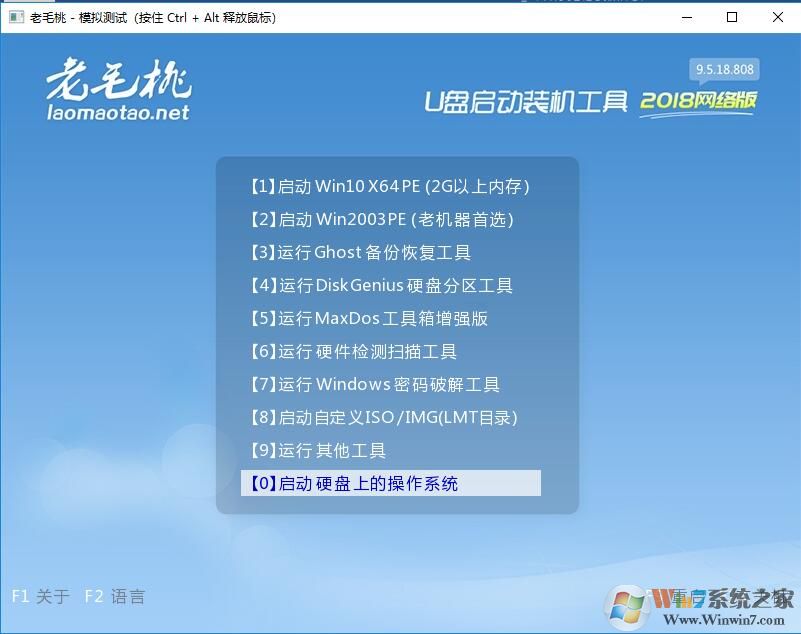Click F2 语言 language shortcut
Image resolution: width=801 pixels, height=634 pixels.
[115, 596]
